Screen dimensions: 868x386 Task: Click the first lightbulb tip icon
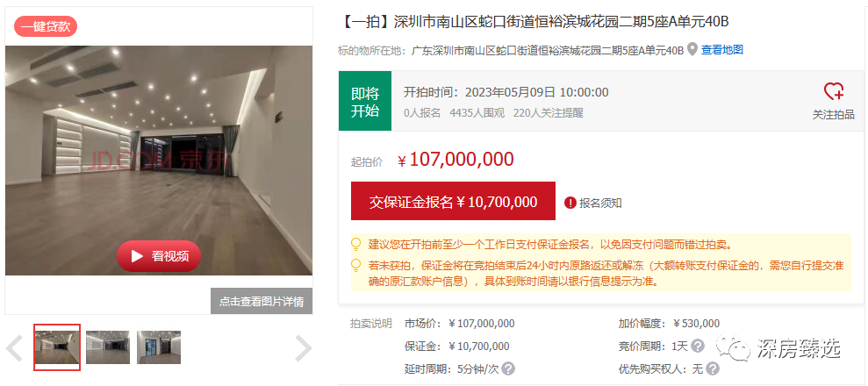357,244
